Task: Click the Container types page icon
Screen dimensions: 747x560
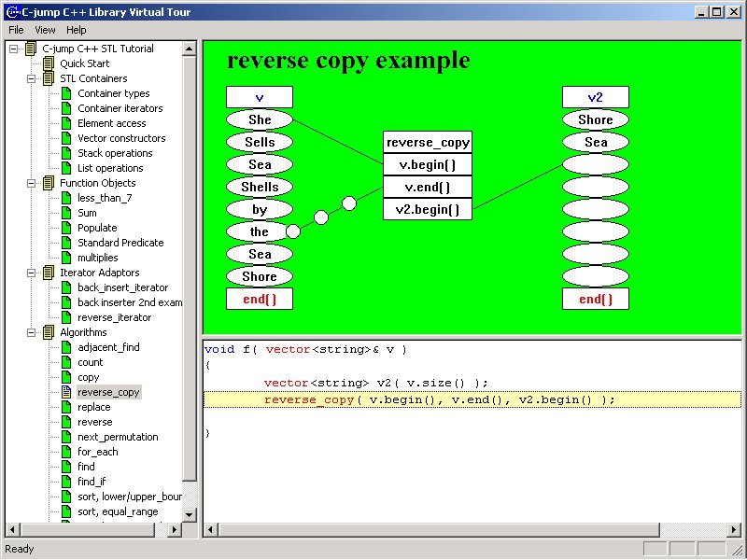Action: point(66,93)
